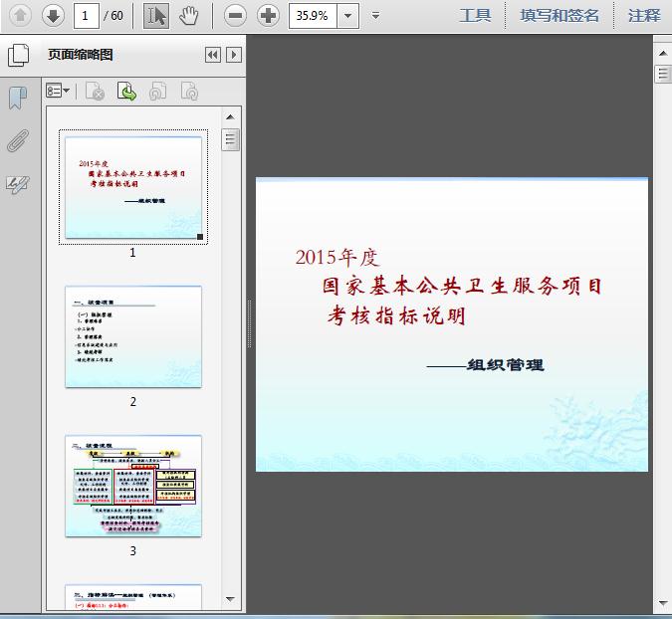Click document view scroll down arrow
This screenshot has height=619, width=672.
tap(663, 603)
